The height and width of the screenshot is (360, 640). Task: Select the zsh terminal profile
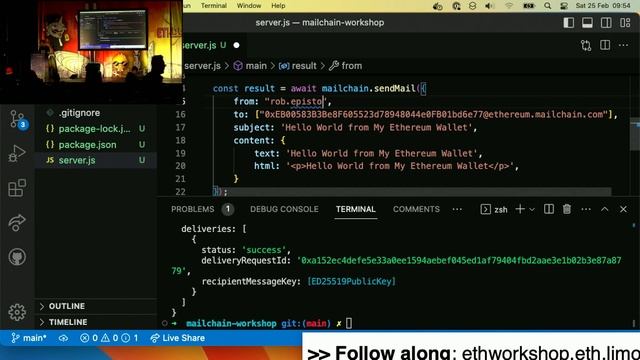(494, 209)
